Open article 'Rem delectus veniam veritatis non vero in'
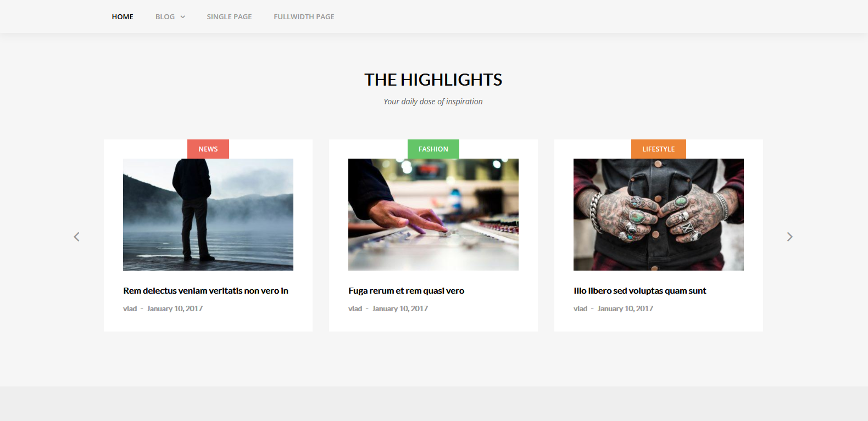868x421 pixels. [205, 291]
